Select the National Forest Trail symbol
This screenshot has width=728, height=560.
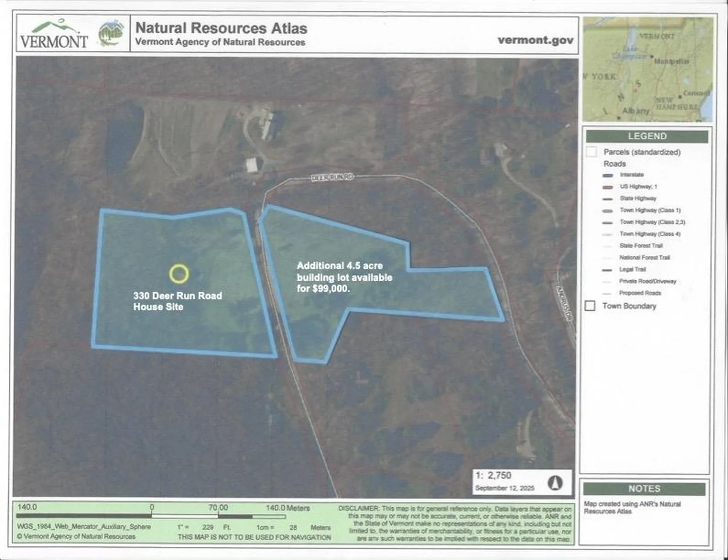[x=607, y=257]
